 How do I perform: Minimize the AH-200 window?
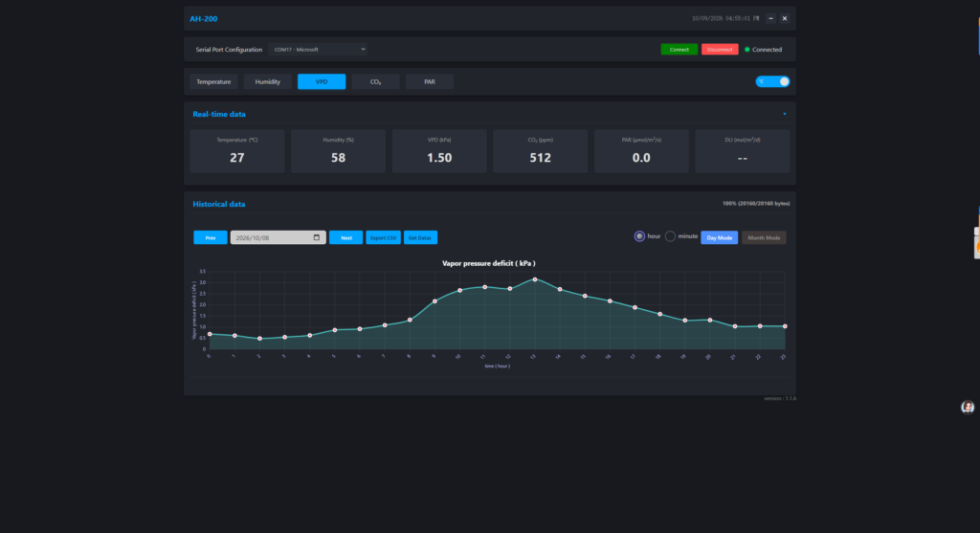pyautogui.click(x=770, y=19)
